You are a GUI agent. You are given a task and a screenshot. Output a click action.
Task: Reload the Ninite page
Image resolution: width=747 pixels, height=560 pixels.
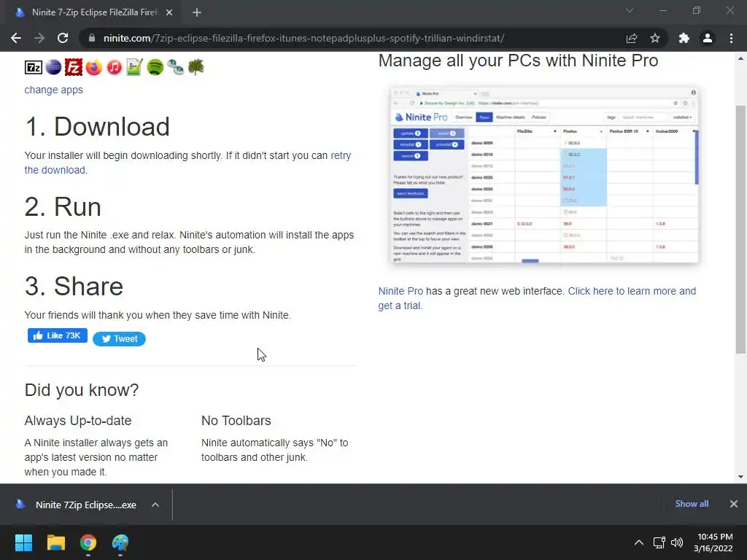(x=63, y=38)
